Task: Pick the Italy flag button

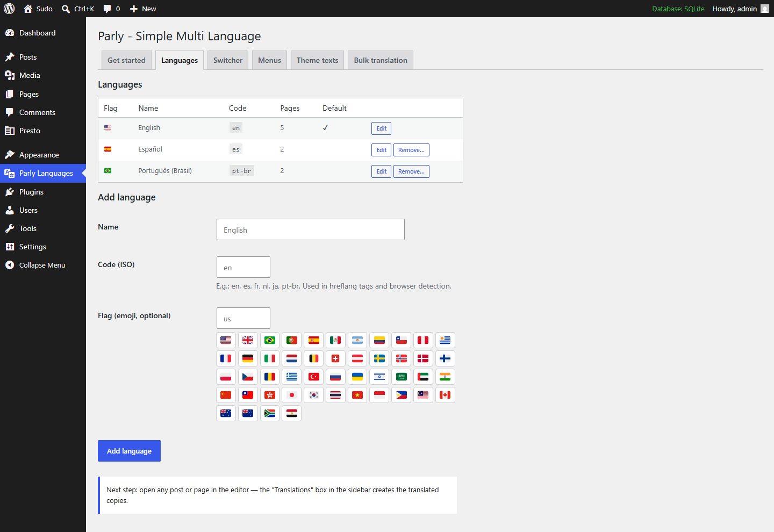Action: point(270,358)
